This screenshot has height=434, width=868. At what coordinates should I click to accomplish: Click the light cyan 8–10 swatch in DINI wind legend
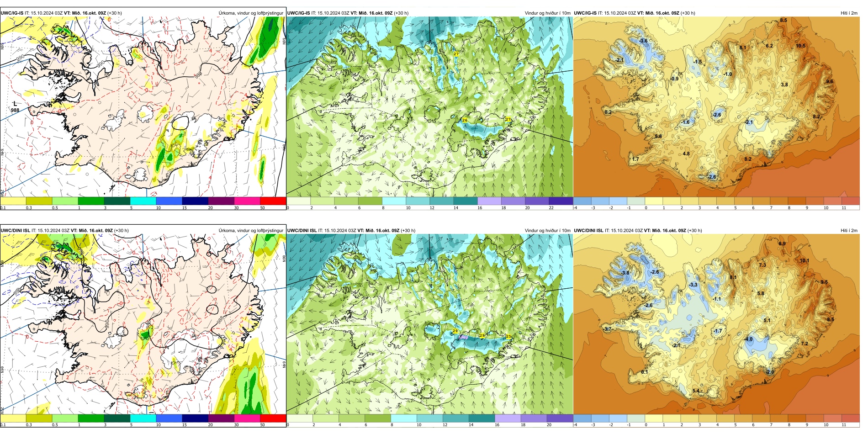point(403,418)
